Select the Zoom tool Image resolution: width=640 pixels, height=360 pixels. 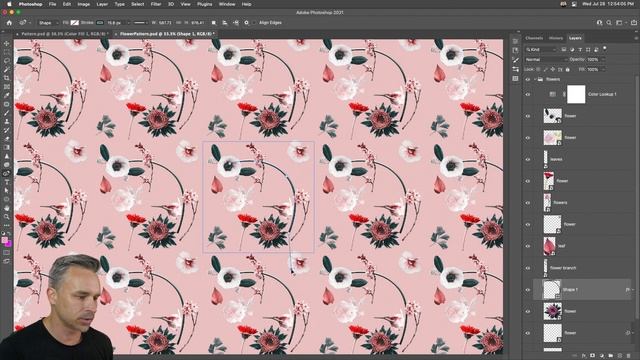(x=7, y=217)
